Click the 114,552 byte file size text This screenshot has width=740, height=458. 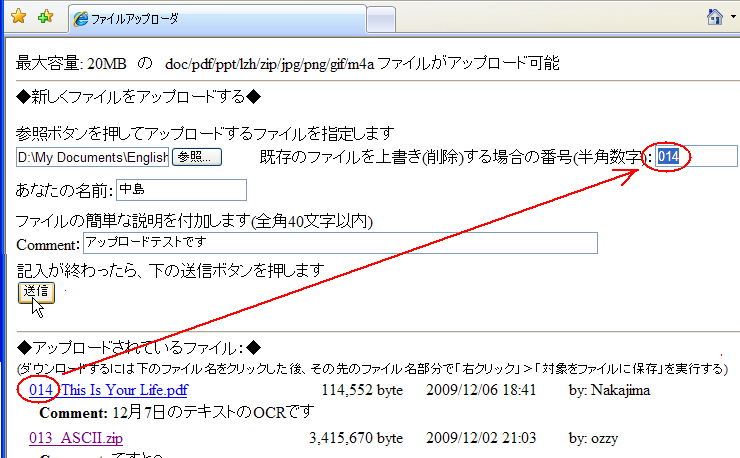[362, 390]
